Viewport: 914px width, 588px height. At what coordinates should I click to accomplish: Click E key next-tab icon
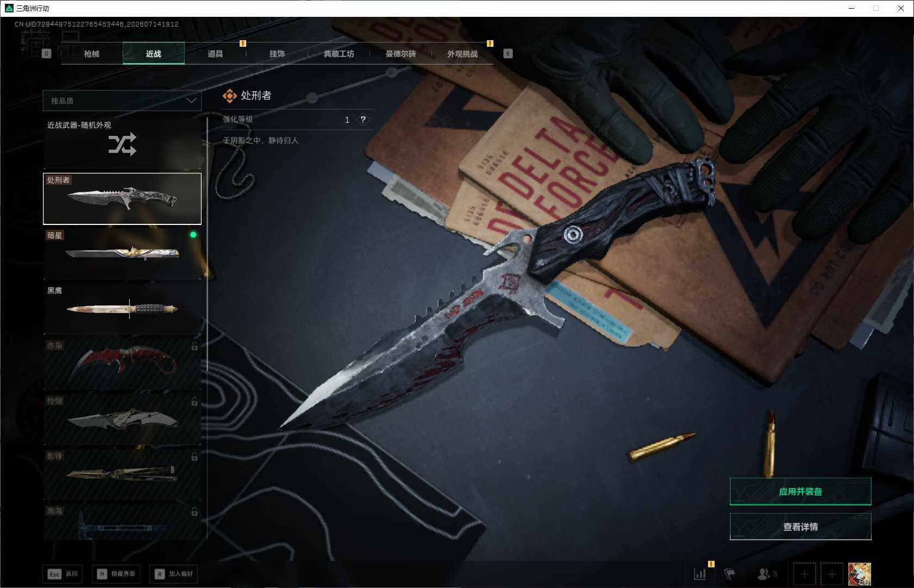(508, 53)
